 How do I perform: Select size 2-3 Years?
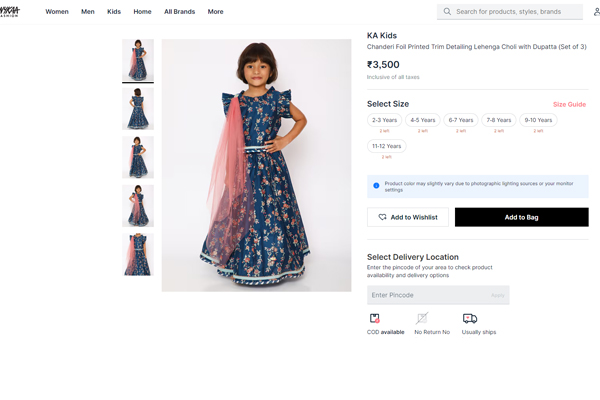pyautogui.click(x=385, y=120)
